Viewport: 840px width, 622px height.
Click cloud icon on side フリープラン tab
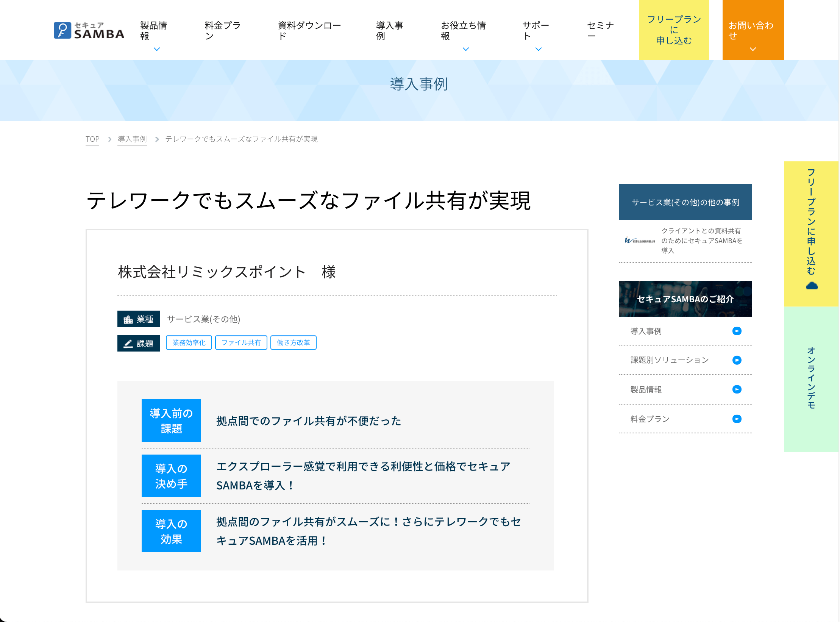pos(812,286)
